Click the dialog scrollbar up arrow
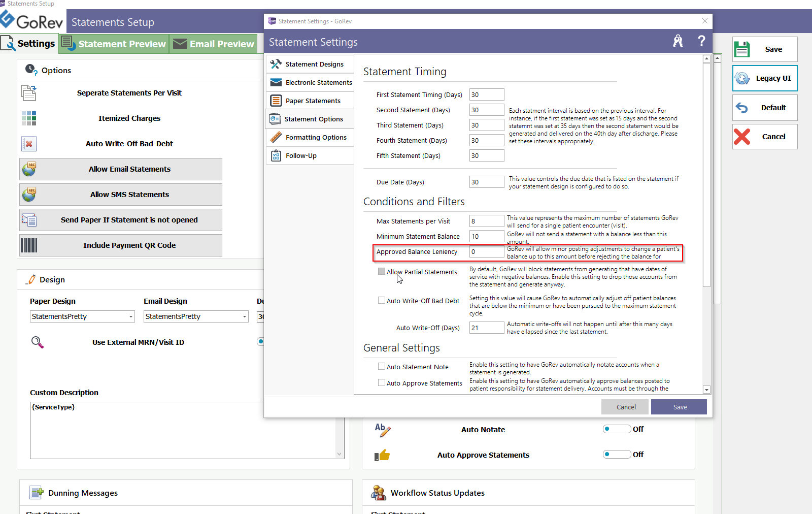The image size is (812, 514). point(706,59)
